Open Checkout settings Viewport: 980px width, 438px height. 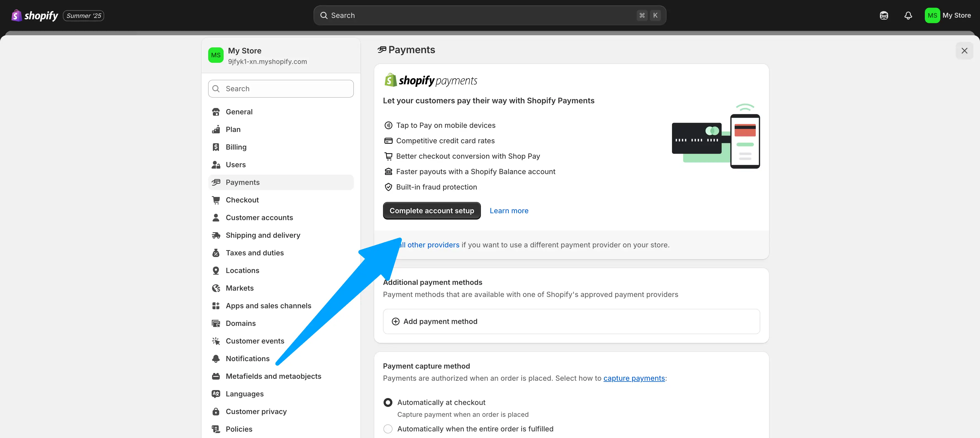tap(281, 200)
